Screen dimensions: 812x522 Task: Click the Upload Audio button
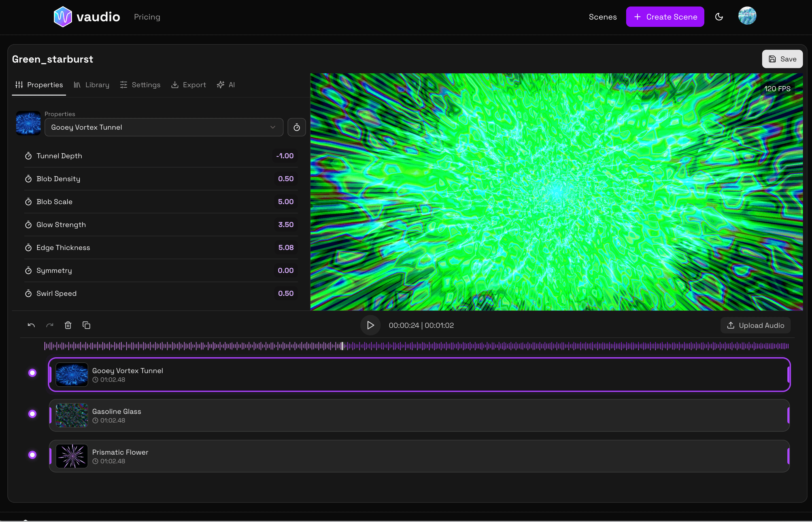coord(755,326)
